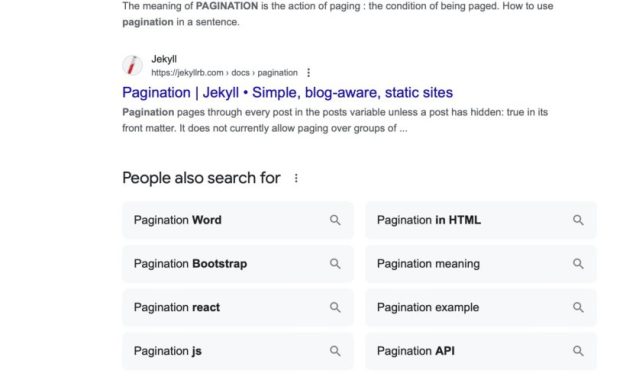The height and width of the screenshot is (386, 626).
Task: Open the three-dot options for People also search for
Action: (x=296, y=178)
